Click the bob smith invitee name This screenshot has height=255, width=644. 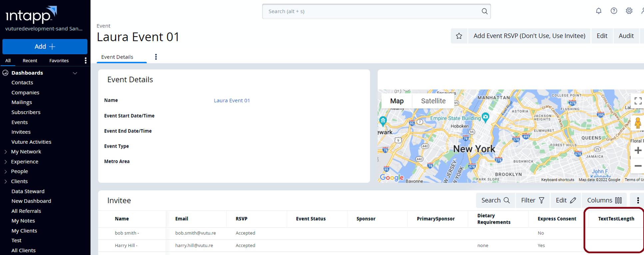coord(127,233)
